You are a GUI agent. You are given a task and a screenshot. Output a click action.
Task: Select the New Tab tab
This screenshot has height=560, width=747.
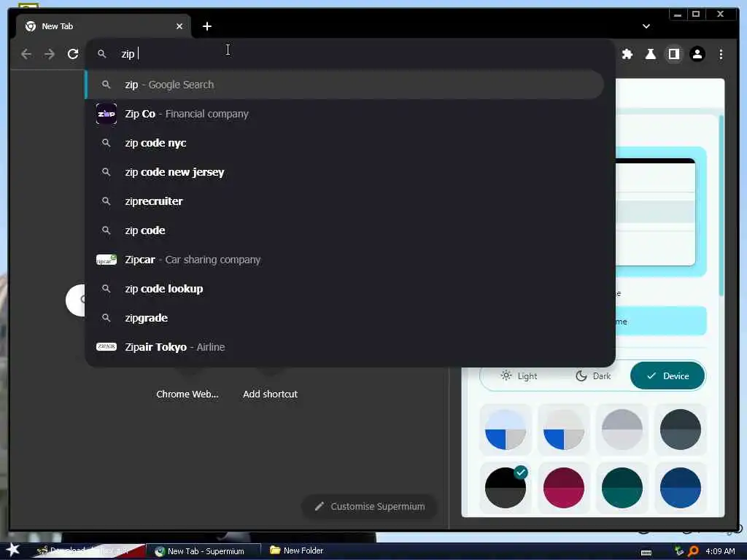(103, 27)
